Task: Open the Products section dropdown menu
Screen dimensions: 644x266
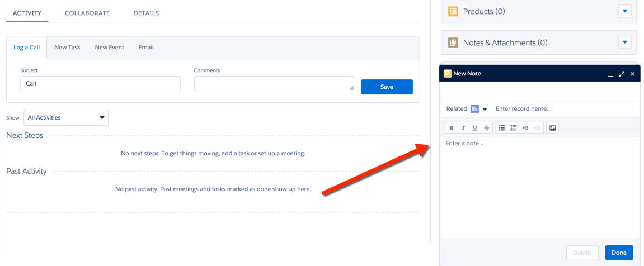Action: (x=624, y=11)
